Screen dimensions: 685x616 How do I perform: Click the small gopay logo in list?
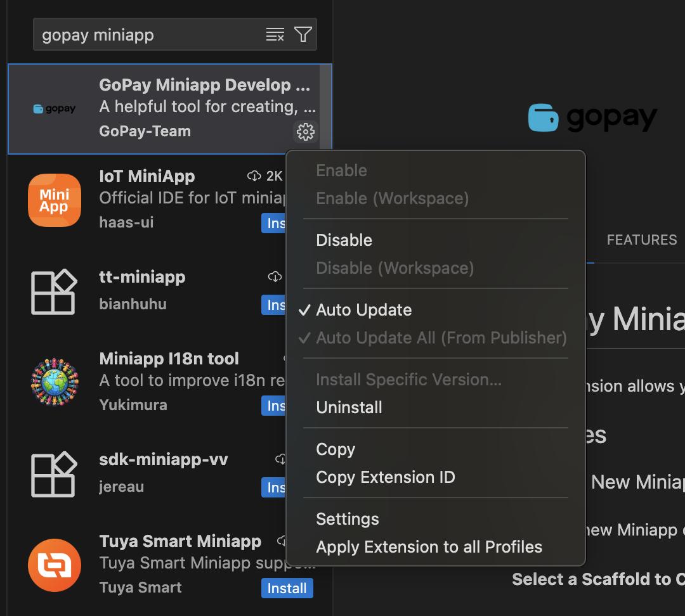(x=55, y=109)
